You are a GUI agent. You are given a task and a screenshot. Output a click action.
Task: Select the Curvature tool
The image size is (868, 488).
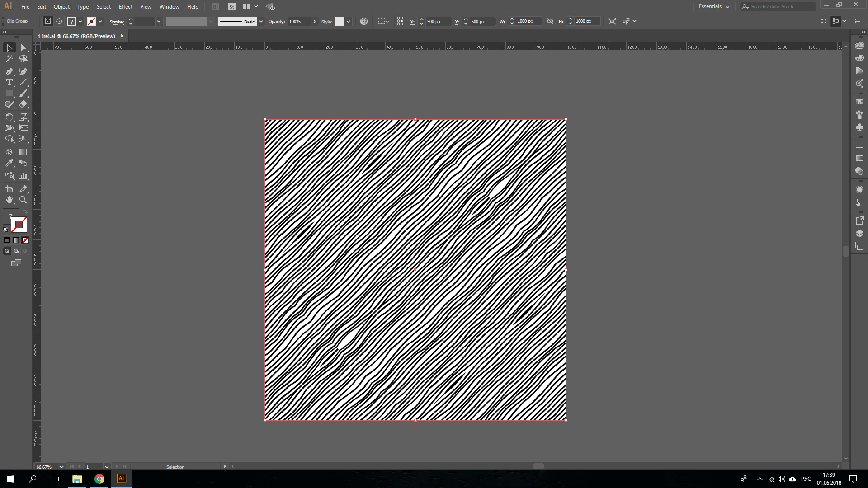pyautogui.click(x=23, y=71)
